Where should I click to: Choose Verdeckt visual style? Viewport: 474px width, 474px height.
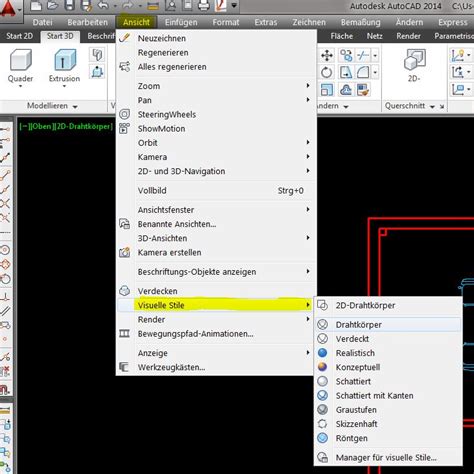click(x=388, y=339)
